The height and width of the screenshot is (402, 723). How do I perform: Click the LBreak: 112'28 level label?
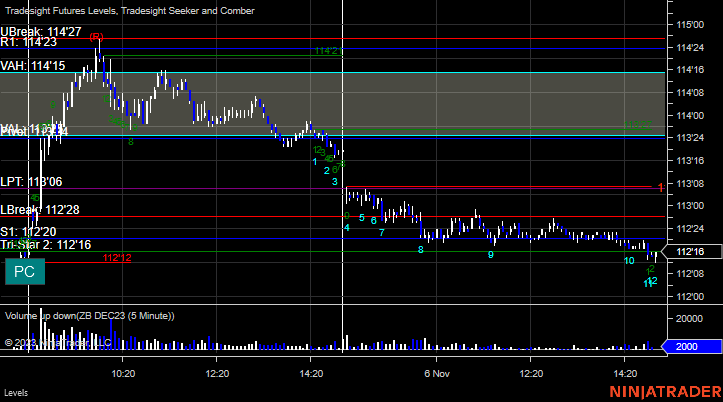[40, 210]
